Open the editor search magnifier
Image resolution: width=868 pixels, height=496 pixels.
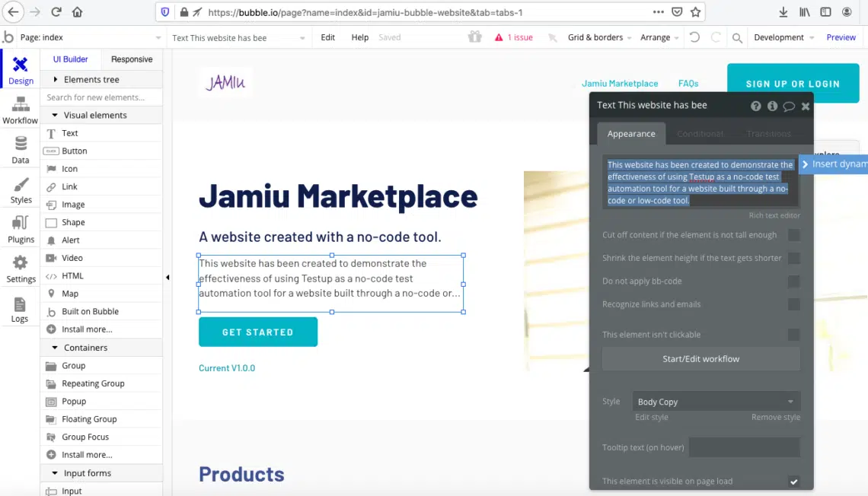point(737,37)
